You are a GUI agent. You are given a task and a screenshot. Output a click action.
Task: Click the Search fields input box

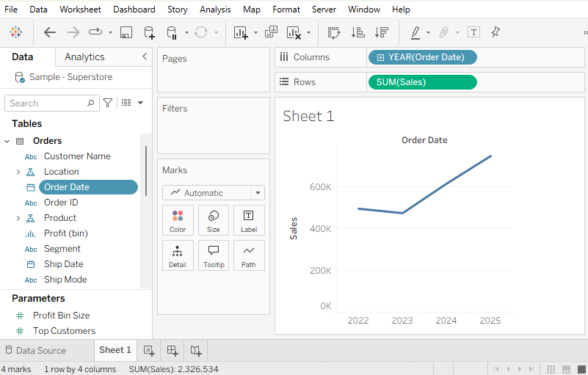(x=51, y=103)
